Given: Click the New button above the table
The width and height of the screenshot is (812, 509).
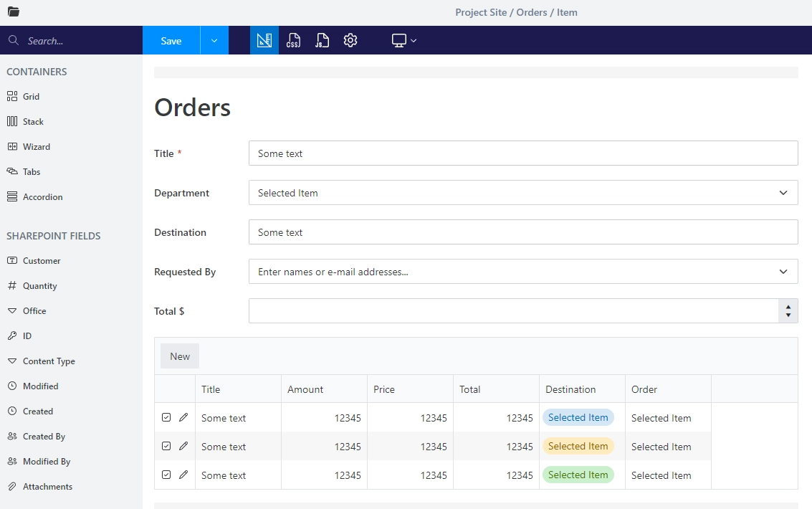Looking at the screenshot, I should click(180, 356).
